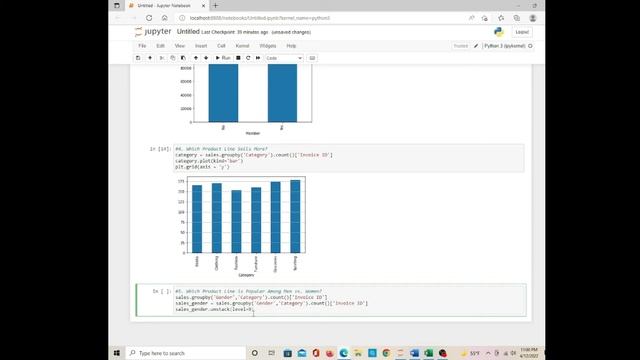
Task: Open the Excel taskbar icon
Action: [428, 353]
